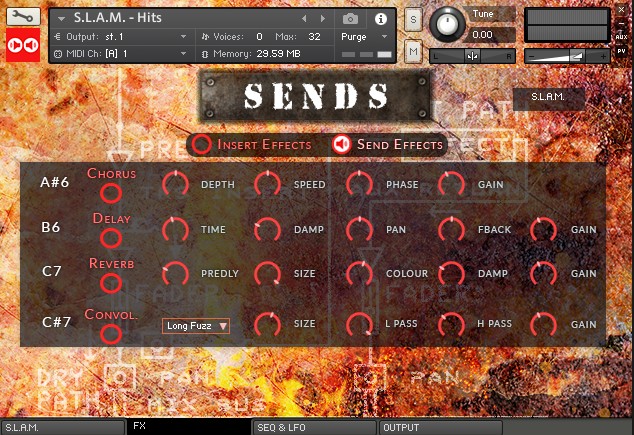634x435 pixels.
Task: Click the Chorus PHASE knob
Action: (359, 184)
